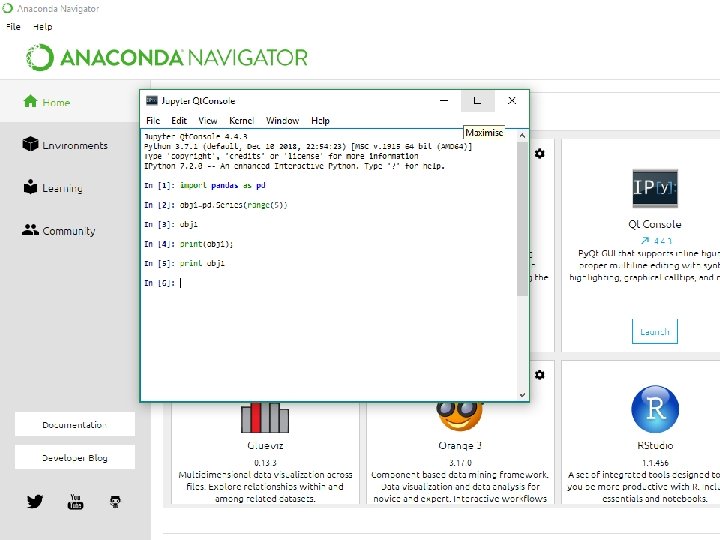
Task: Click the Orange 3 title text
Action: pyautogui.click(x=460, y=445)
